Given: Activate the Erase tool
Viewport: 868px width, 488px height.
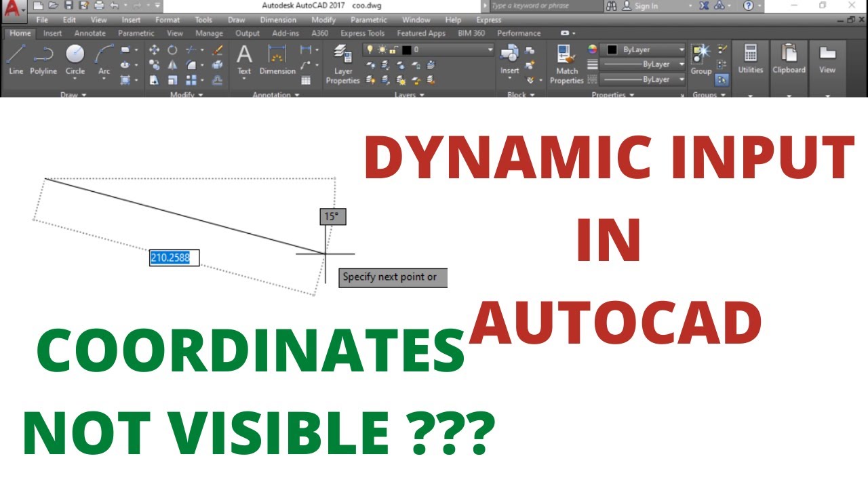Looking at the screenshot, I should 217,50.
